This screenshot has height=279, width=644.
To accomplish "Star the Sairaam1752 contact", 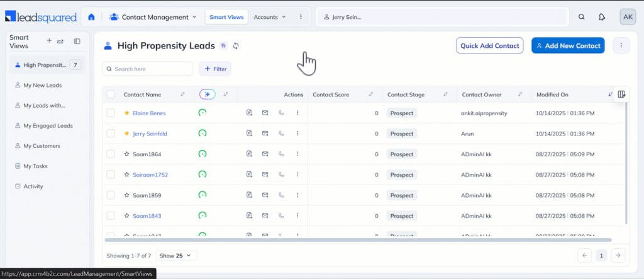I will point(126,174).
